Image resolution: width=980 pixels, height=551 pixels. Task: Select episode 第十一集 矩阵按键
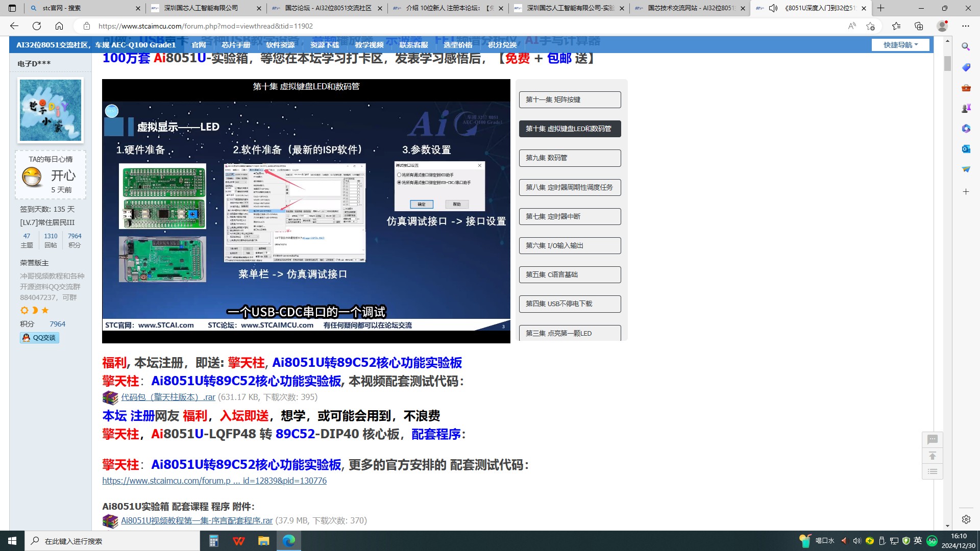pyautogui.click(x=570, y=99)
